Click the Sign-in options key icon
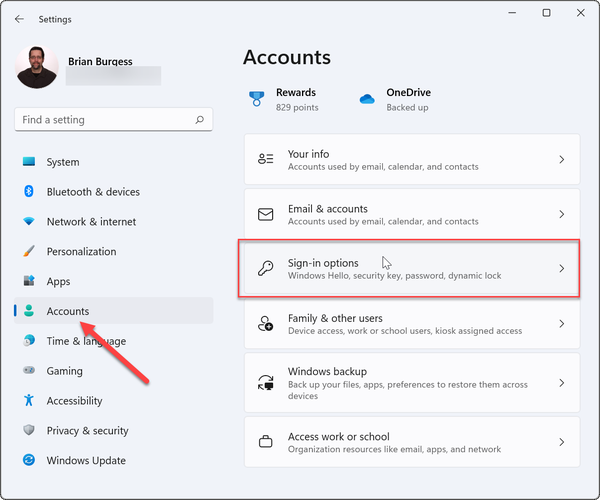The image size is (600, 500). (x=266, y=269)
